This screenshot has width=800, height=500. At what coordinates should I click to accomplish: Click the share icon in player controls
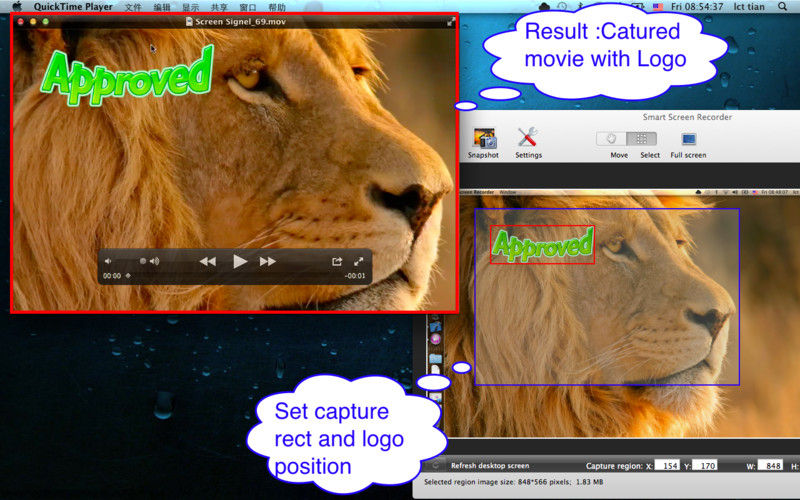[337, 261]
